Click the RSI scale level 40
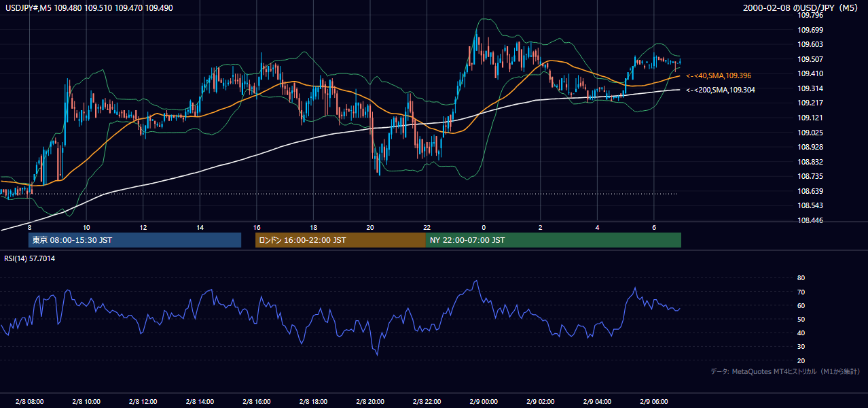Image resolution: width=868 pixels, height=408 pixels. (801, 333)
